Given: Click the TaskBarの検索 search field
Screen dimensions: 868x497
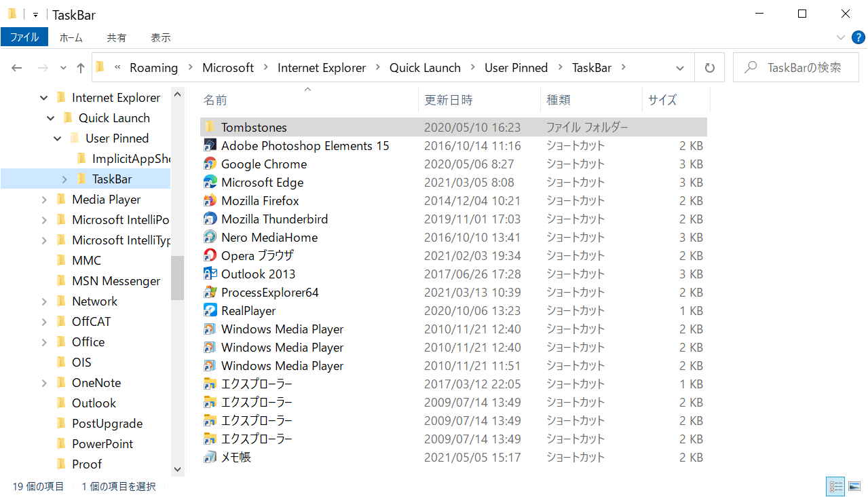Looking at the screenshot, I should (797, 68).
